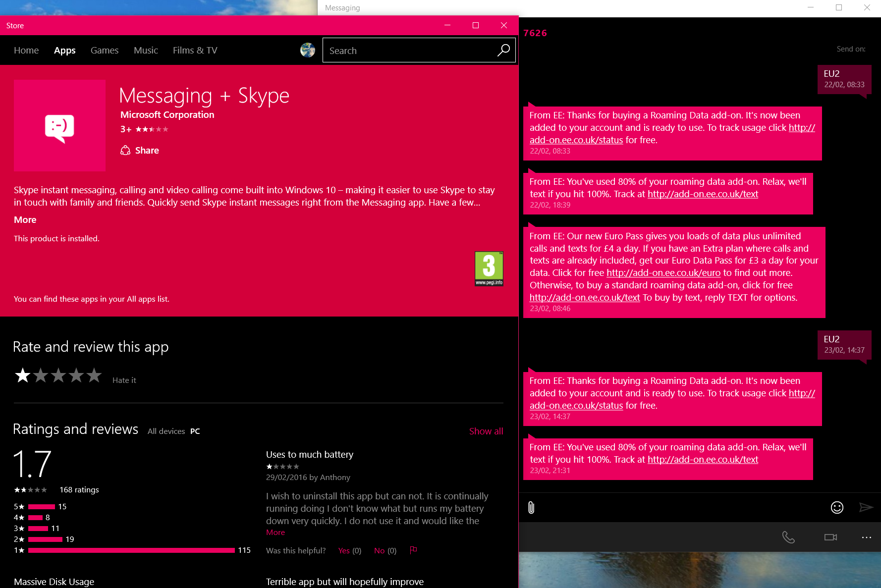Open add-on.ee.co.uk/text link in Euro Pass message
Viewport: 881px width, 588px height.
pyautogui.click(x=585, y=297)
